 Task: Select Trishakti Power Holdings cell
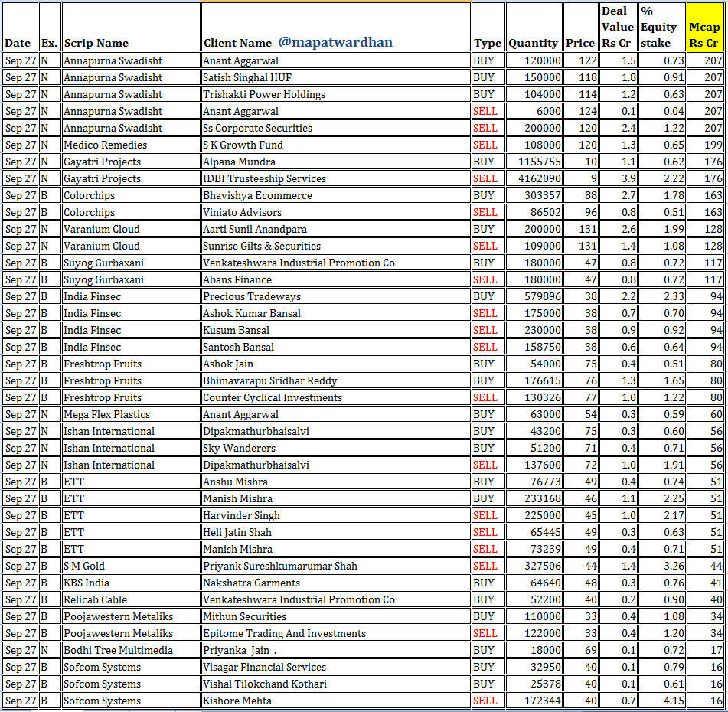[x=336, y=94]
